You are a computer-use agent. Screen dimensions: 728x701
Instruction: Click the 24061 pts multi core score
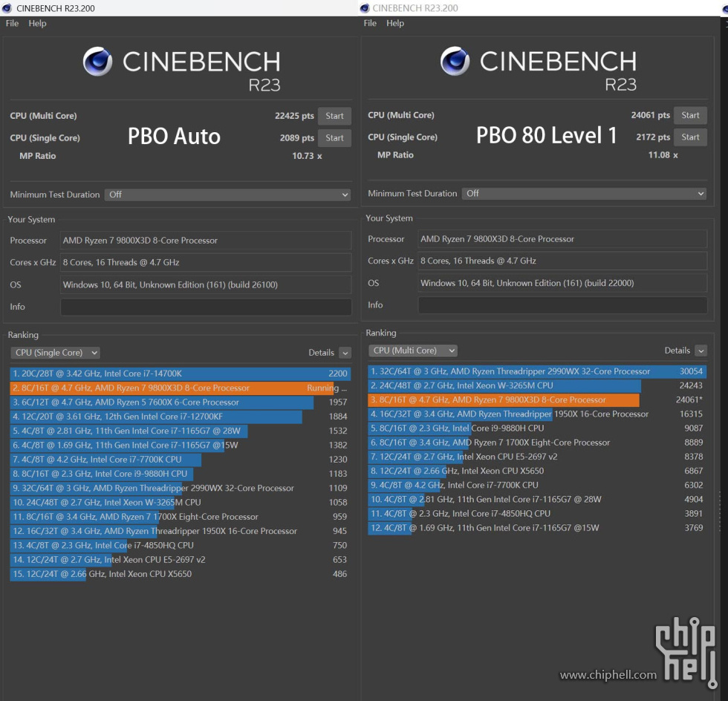pyautogui.click(x=651, y=115)
